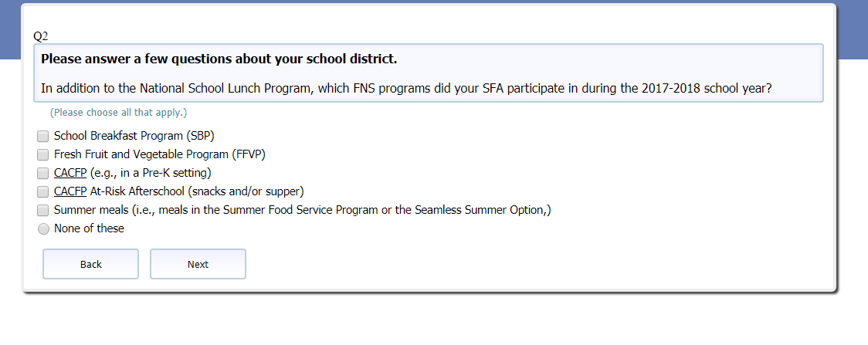Image resolution: width=868 pixels, height=345 pixels.
Task: Click the 'At-Risk Afterschool (snacks and/or supper)' text
Action: [197, 191]
